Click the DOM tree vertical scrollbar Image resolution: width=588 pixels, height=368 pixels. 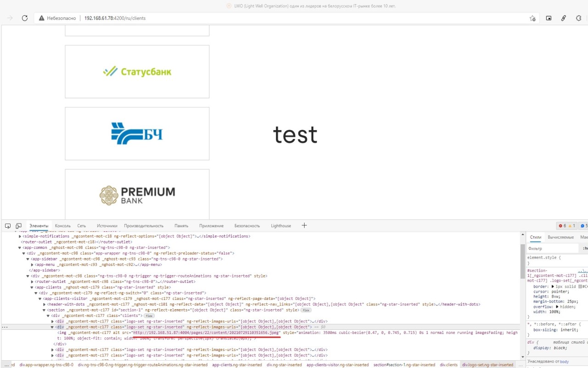click(522, 261)
